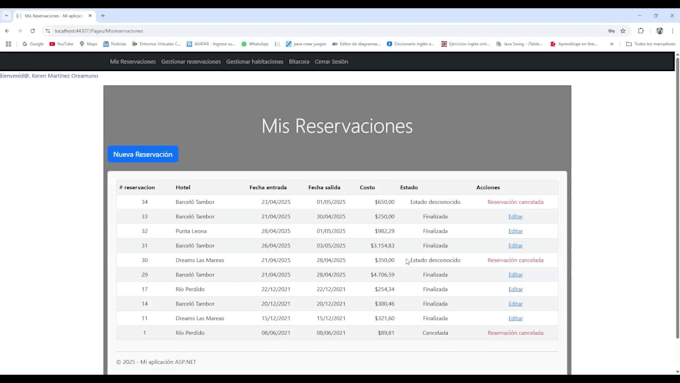Viewport: 680px width, 383px height.
Task: Click the '$3.154,83' cost cell
Action: click(382, 246)
